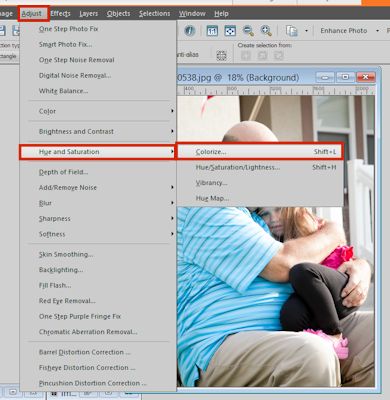Click the image window title bar
The height and width of the screenshot is (400, 390).
click(x=245, y=78)
